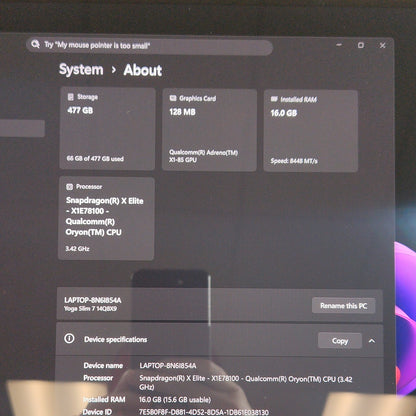
Task: Select the highlighted sidebar item at left
Action: click(x=22, y=128)
